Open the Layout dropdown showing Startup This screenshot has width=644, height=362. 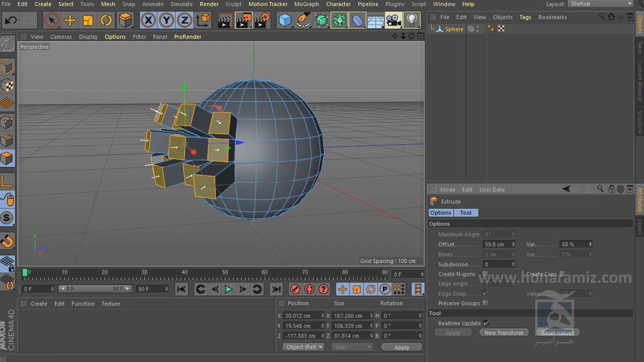(x=601, y=4)
